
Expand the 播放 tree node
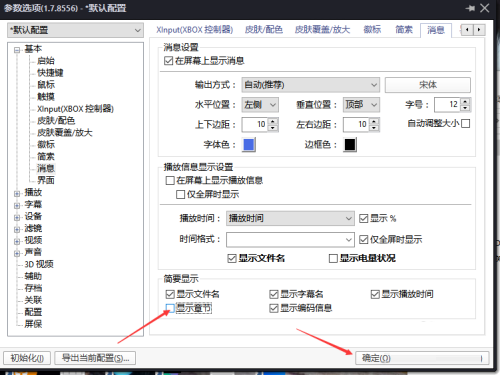17,194
